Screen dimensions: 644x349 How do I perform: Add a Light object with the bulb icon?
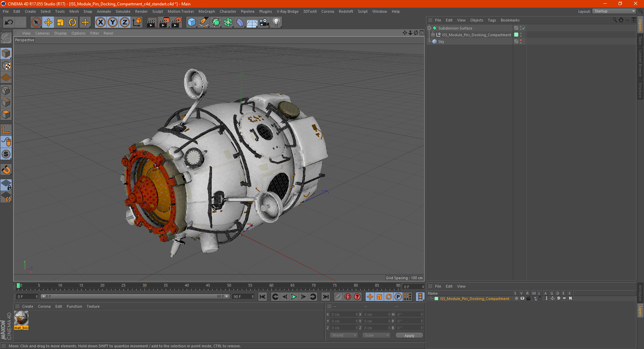click(x=276, y=22)
